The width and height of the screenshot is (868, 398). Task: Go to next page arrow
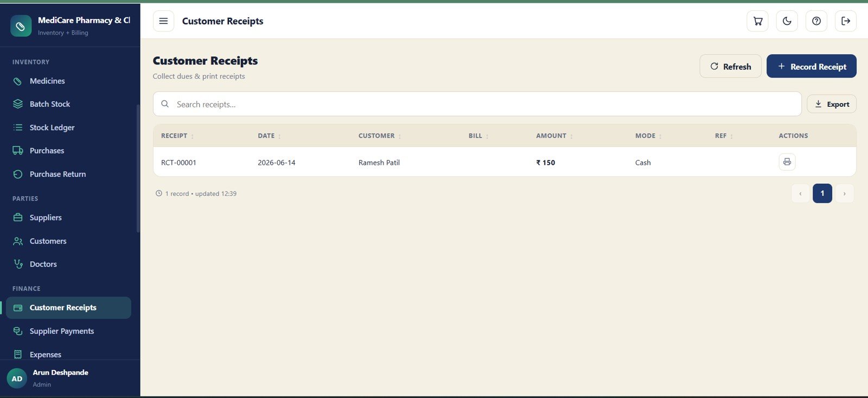844,194
